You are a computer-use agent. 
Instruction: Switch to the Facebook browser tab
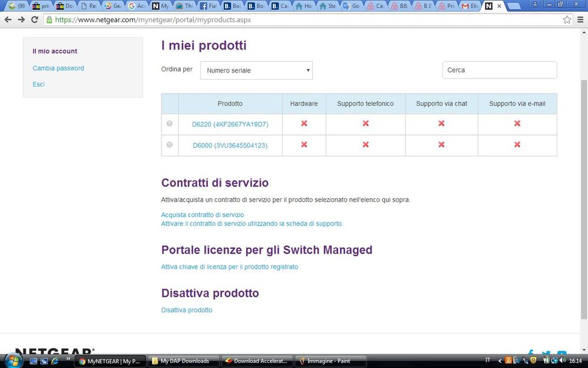tap(208, 6)
